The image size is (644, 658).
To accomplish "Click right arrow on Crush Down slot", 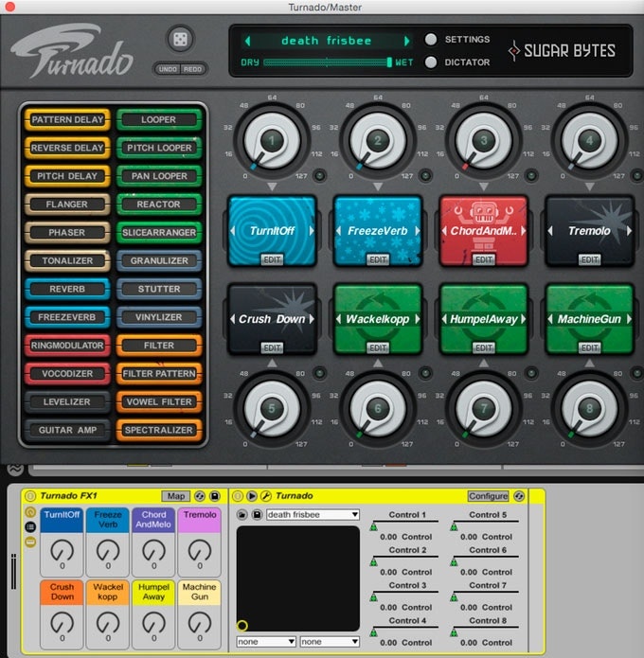I will (312, 319).
